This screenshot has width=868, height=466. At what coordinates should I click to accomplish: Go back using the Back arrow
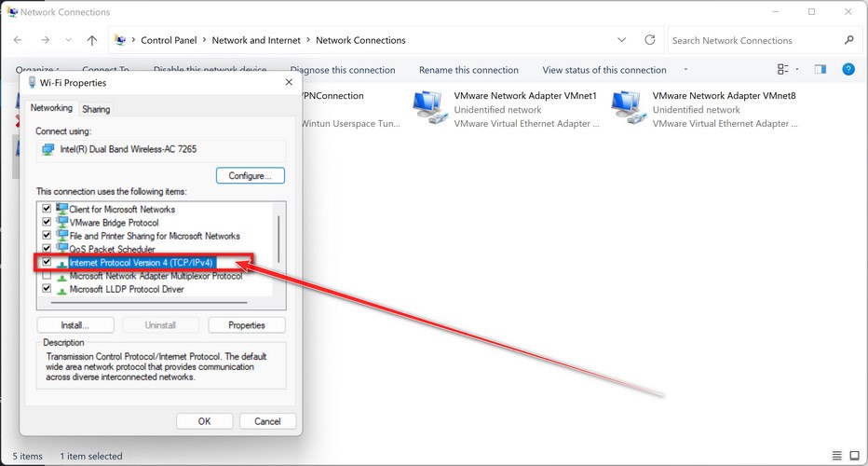pos(18,40)
